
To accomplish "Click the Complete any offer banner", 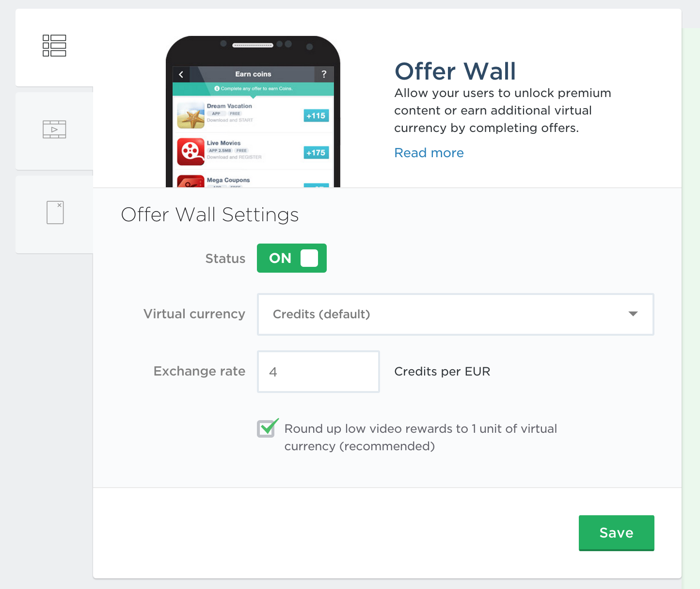I will (x=254, y=89).
